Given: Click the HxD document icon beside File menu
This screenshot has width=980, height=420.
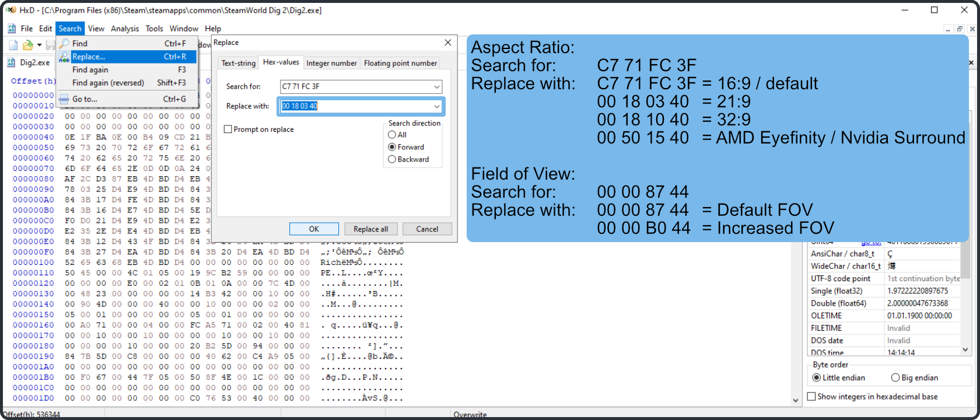Looking at the screenshot, I should click(x=12, y=29).
